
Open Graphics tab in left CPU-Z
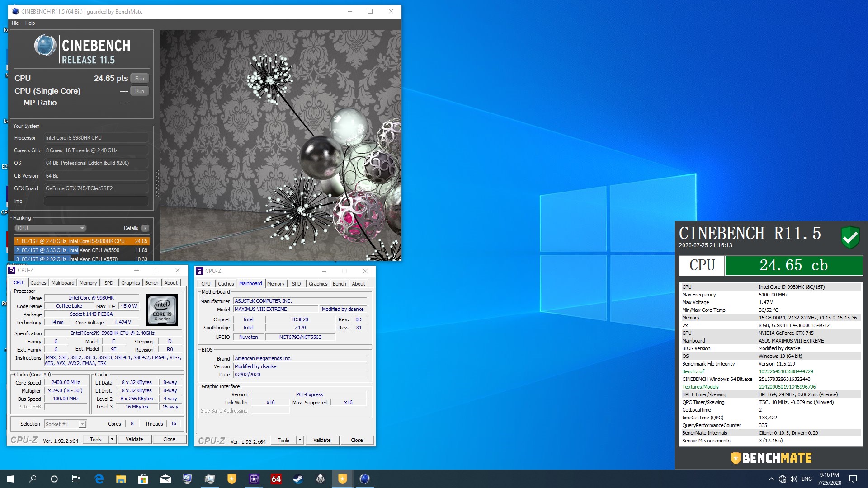[x=131, y=283]
